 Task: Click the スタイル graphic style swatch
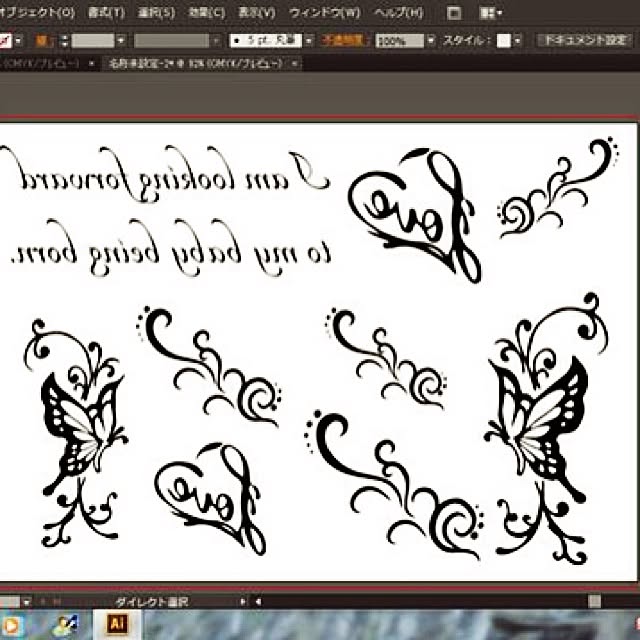click(504, 40)
